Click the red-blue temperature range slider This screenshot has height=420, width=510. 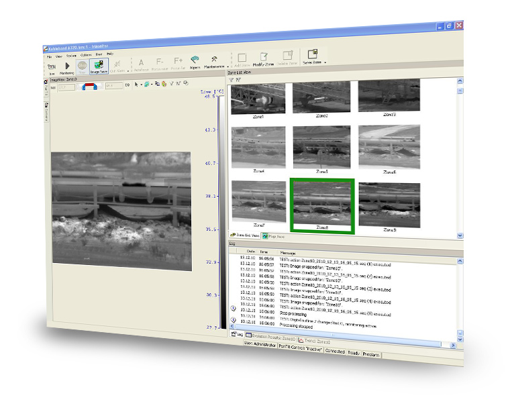click(x=89, y=87)
